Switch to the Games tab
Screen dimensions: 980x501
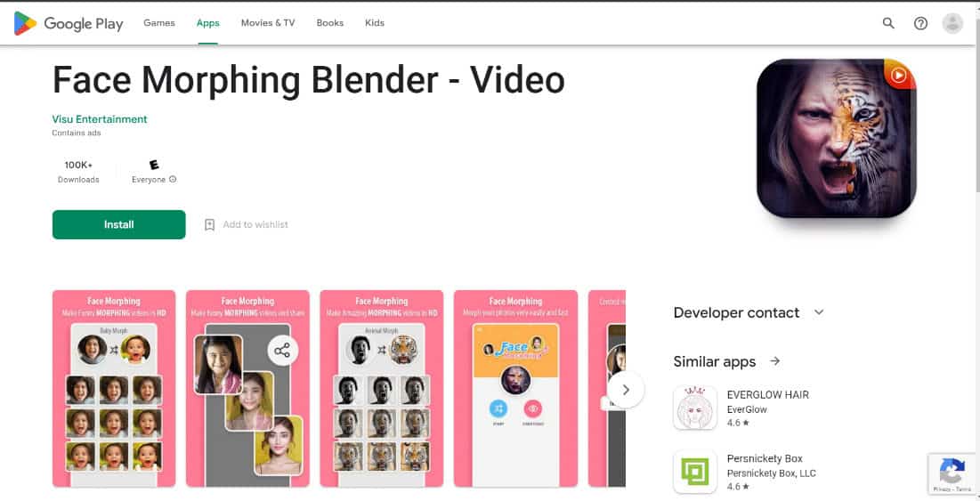(x=159, y=23)
